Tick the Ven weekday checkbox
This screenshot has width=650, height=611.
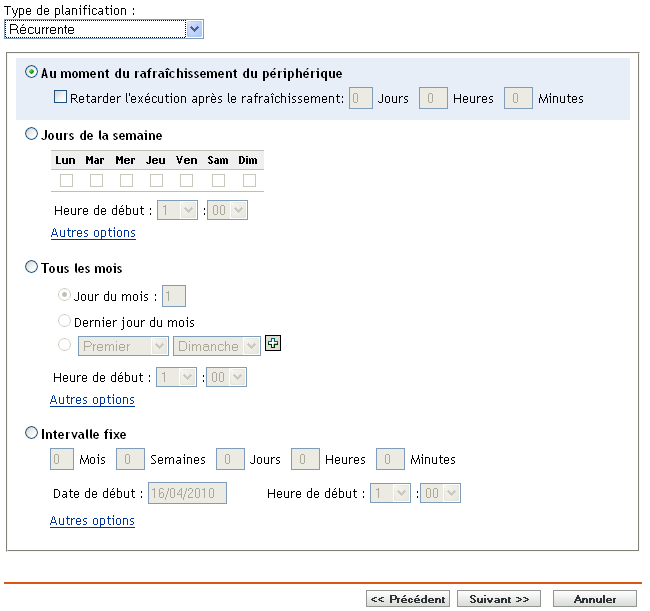point(187,180)
